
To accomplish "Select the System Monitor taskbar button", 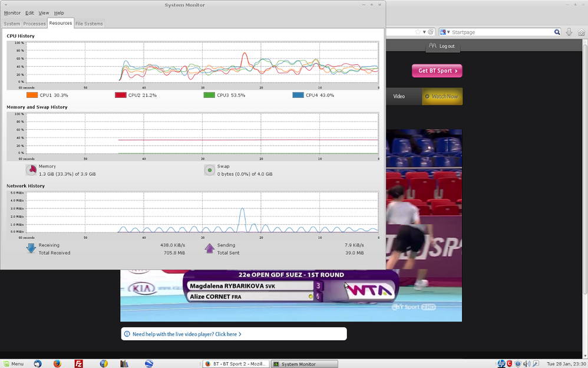I will click(304, 364).
